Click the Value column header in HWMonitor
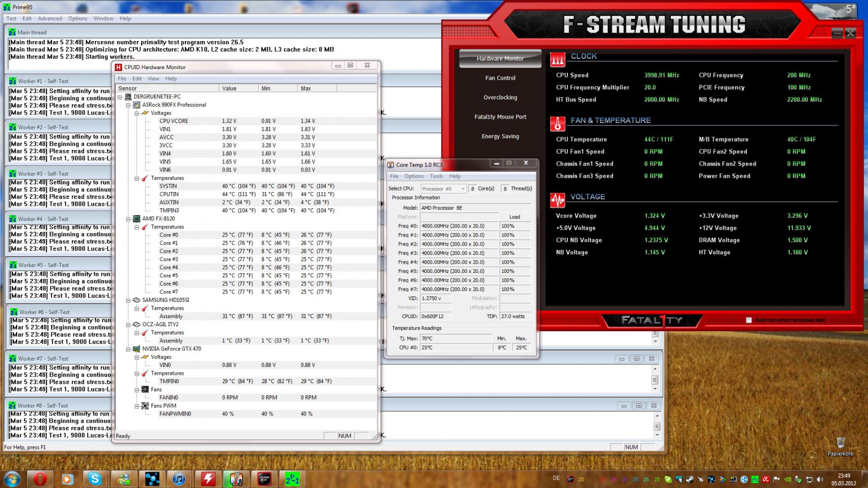Viewport: 868px width, 488px height. pyautogui.click(x=238, y=88)
